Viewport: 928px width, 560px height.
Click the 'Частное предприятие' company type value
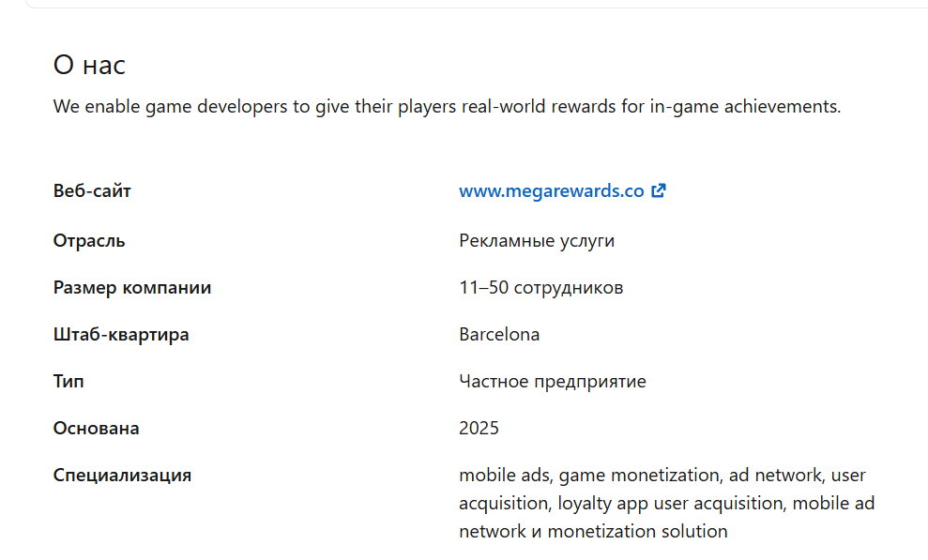[x=552, y=381]
